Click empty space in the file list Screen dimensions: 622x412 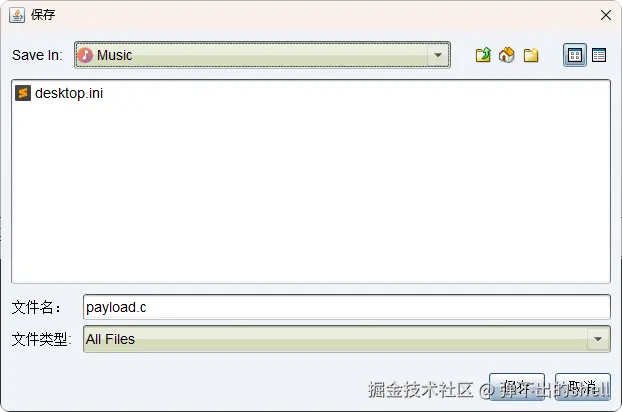coord(311,190)
